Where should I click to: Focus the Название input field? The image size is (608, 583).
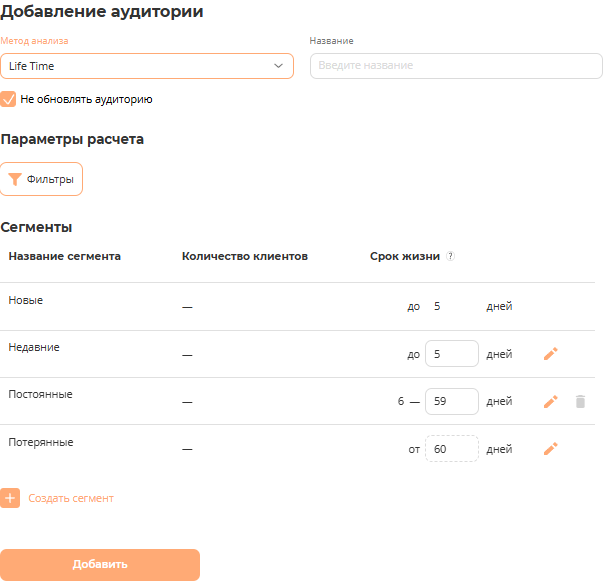[x=456, y=66]
